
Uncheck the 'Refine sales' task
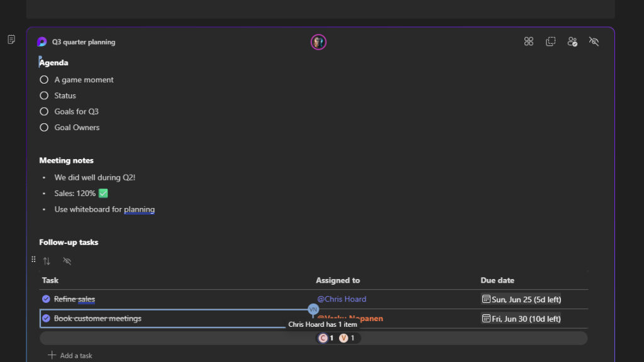pyautogui.click(x=46, y=299)
